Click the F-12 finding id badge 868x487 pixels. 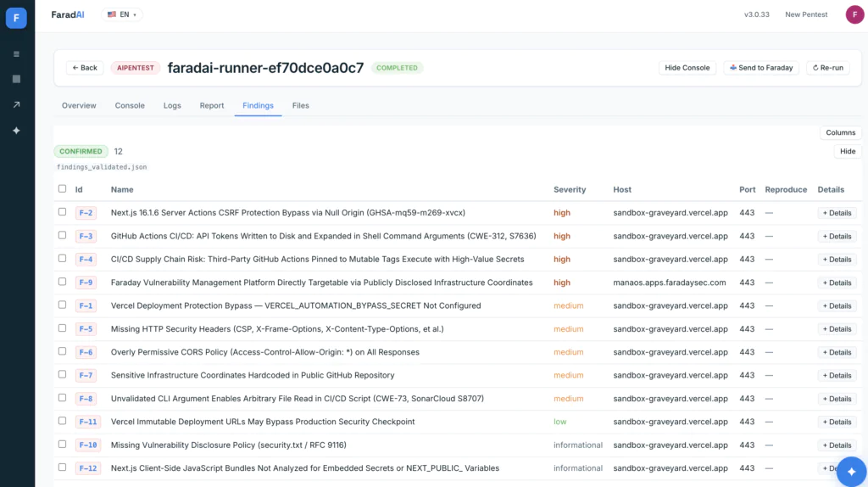coord(88,468)
